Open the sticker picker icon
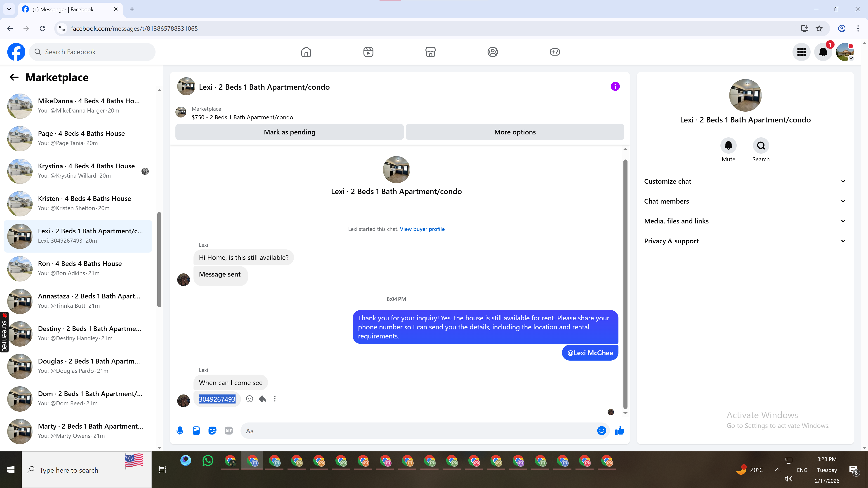This screenshot has height=488, width=868. point(212,431)
